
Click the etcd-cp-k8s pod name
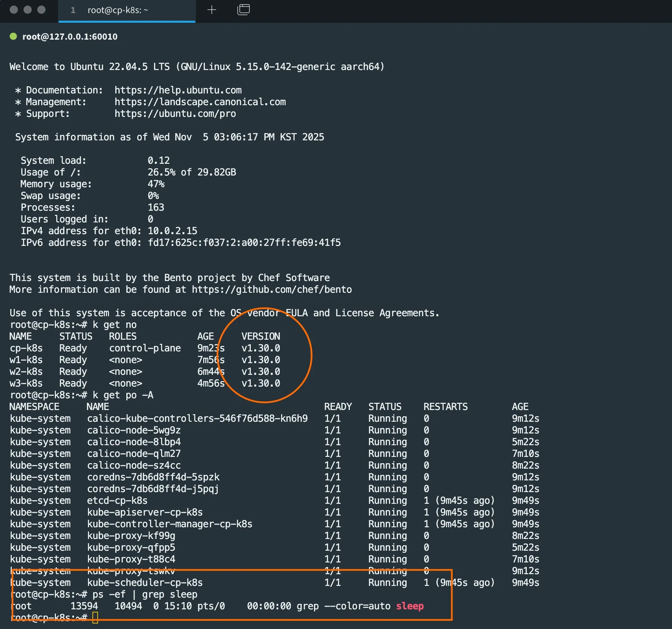tap(117, 501)
